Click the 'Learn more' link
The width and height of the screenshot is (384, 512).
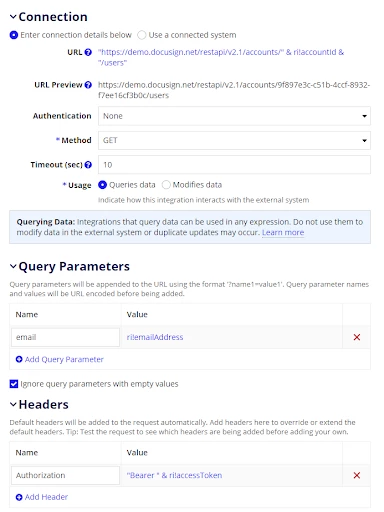(x=283, y=233)
